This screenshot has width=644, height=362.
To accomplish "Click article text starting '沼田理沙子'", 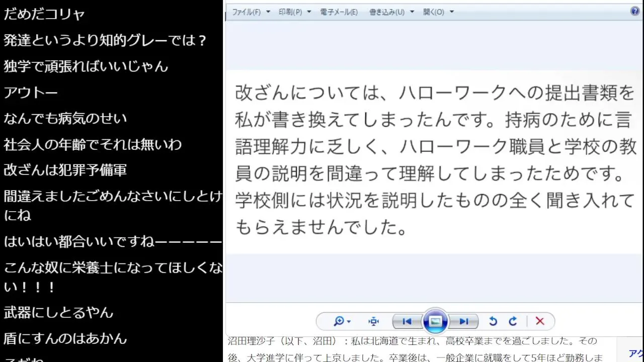I will coord(413,341).
